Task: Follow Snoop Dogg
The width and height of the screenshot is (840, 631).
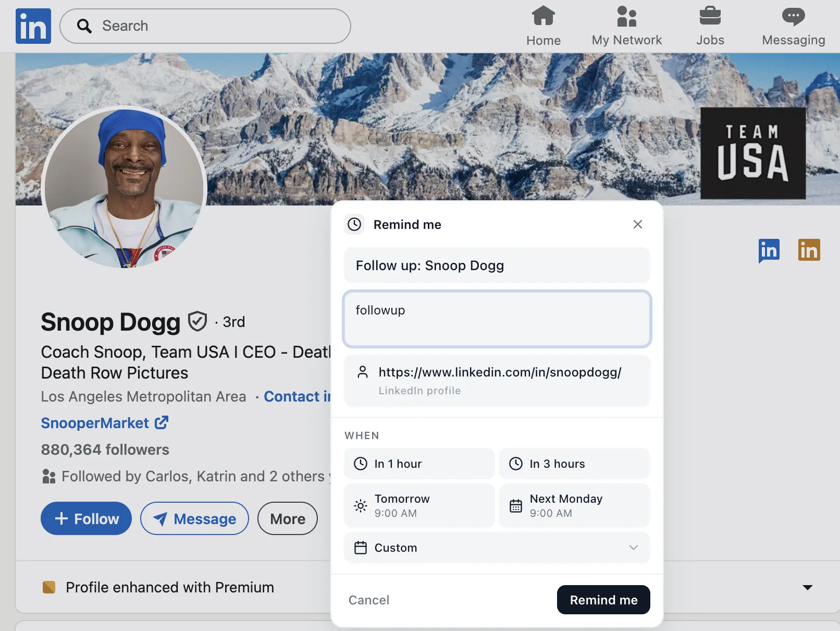Action: pos(86,518)
